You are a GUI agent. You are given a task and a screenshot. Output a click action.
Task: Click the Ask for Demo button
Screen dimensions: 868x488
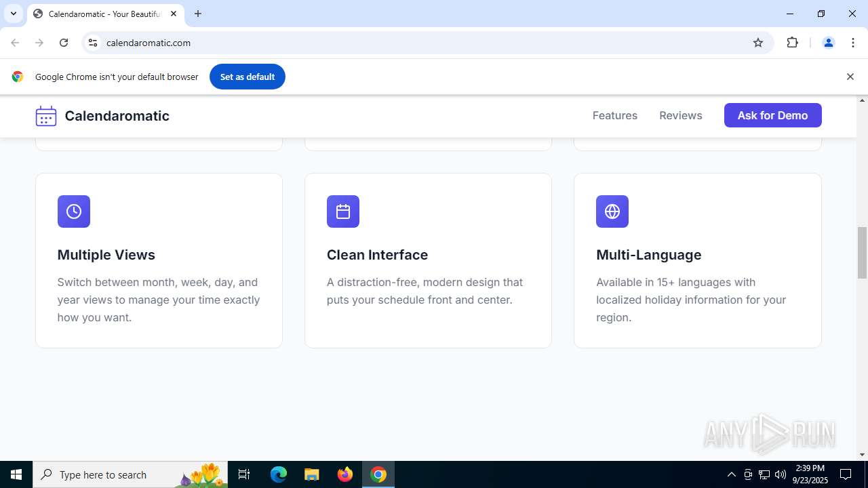pos(773,115)
